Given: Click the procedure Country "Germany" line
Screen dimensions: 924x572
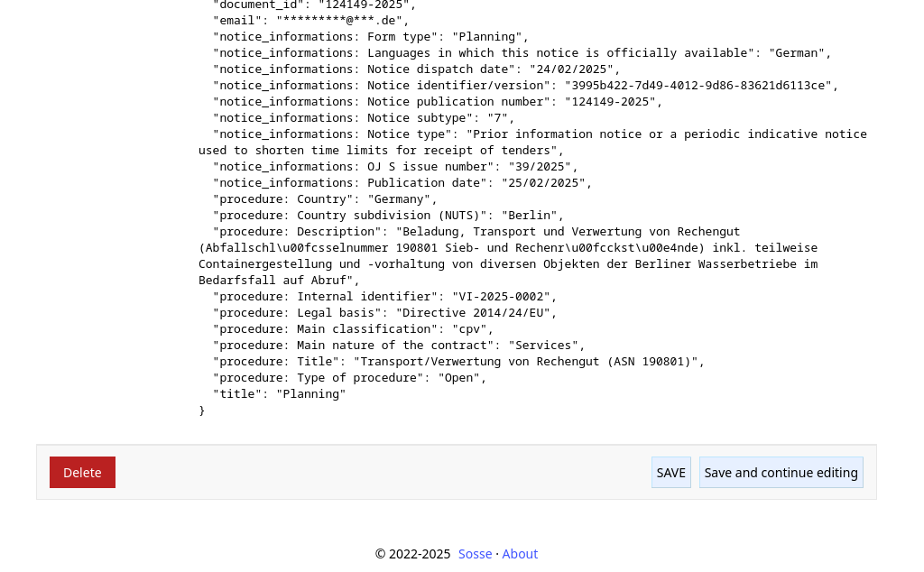Looking at the screenshot, I should pyautogui.click(x=325, y=199).
